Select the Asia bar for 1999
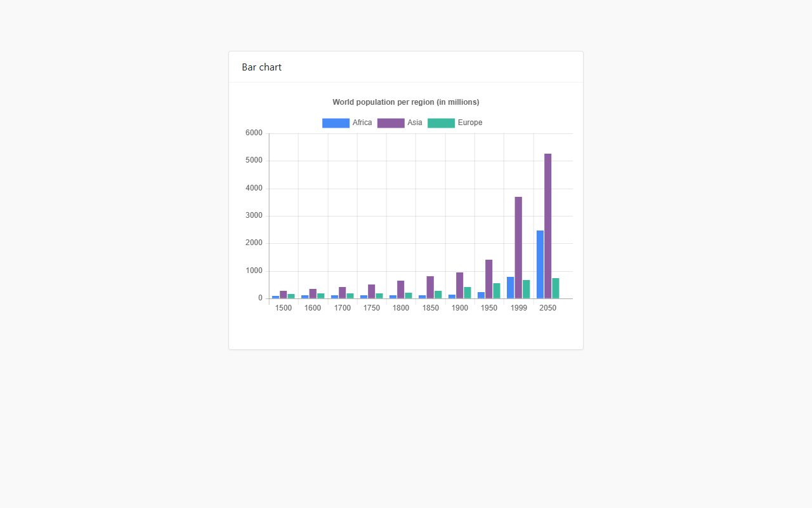The height and width of the screenshot is (508, 812). coord(518,248)
